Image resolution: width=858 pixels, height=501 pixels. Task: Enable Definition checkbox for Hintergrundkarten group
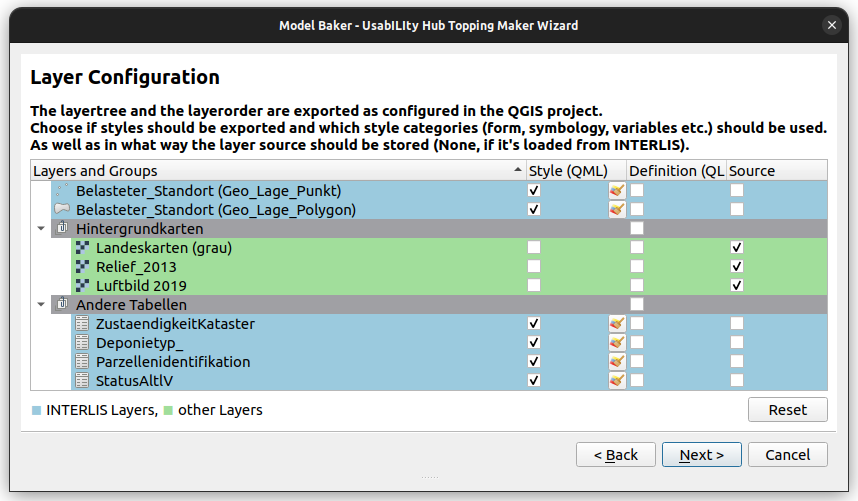(636, 229)
